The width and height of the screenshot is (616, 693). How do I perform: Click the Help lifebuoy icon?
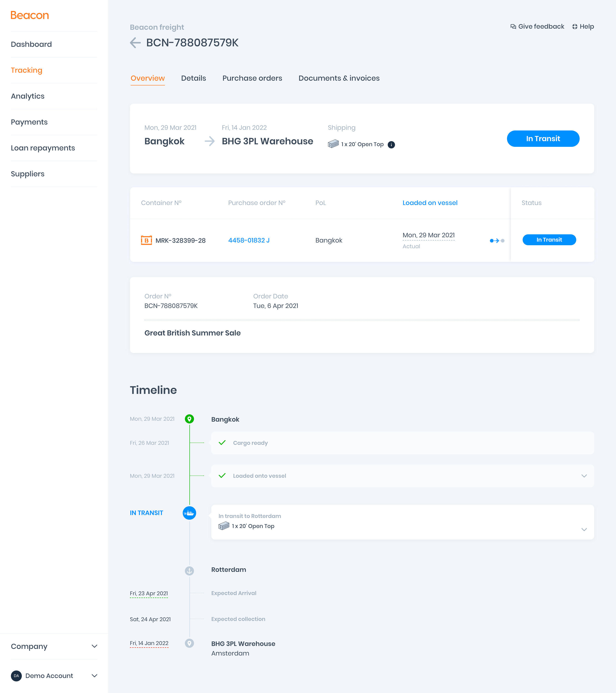[575, 26]
